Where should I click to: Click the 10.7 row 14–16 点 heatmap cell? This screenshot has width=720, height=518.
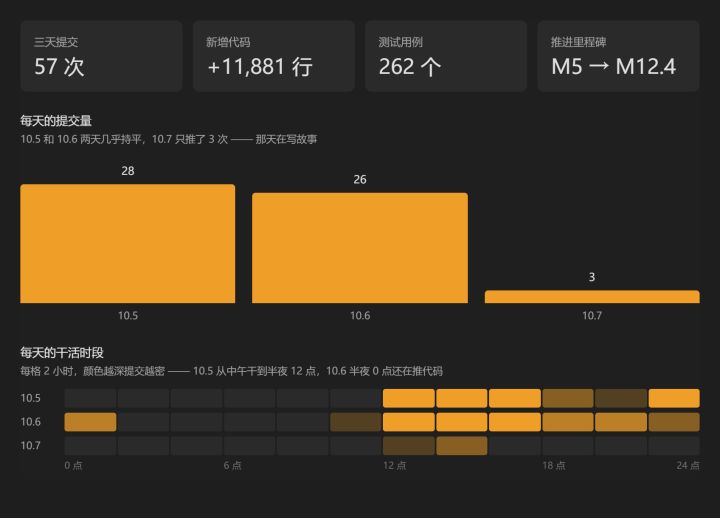click(462, 446)
